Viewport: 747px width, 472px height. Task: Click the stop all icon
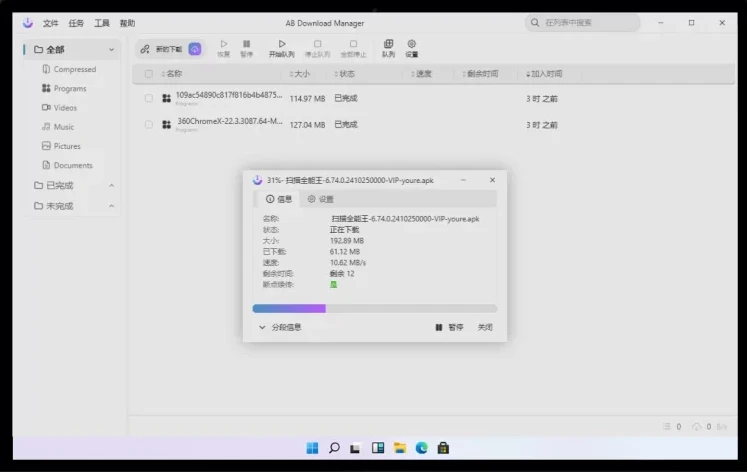click(x=353, y=43)
